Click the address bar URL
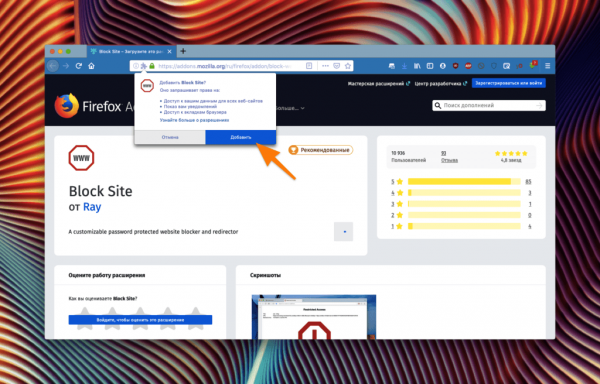The height and width of the screenshot is (384, 600). 225,66
